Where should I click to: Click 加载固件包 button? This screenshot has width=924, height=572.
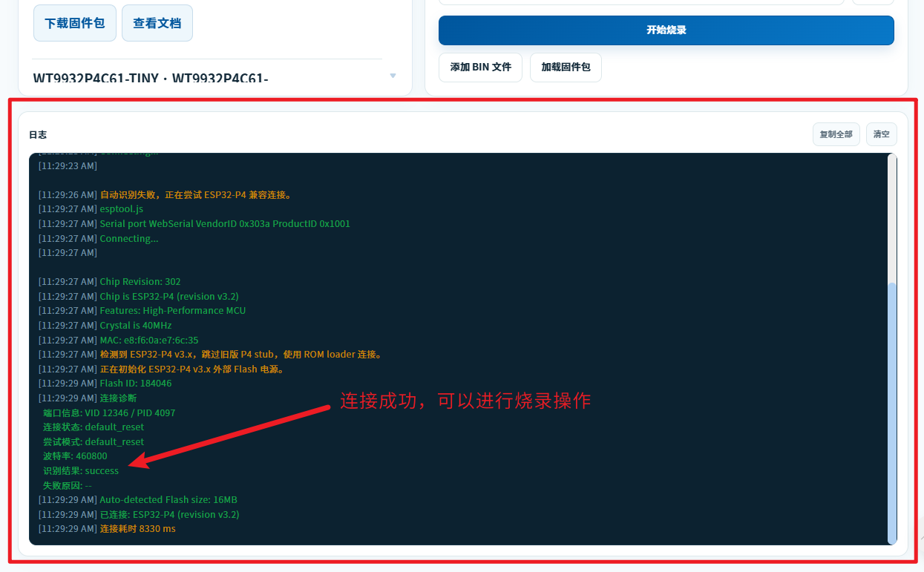pyautogui.click(x=566, y=67)
